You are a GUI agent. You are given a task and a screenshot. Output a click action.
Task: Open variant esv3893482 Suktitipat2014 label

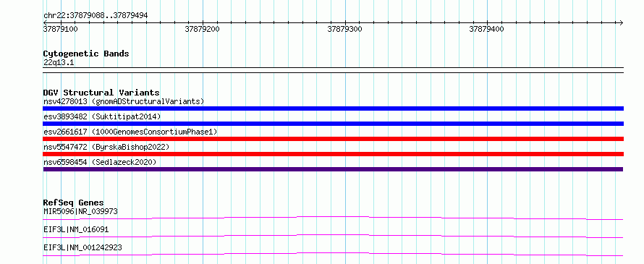pyautogui.click(x=102, y=116)
